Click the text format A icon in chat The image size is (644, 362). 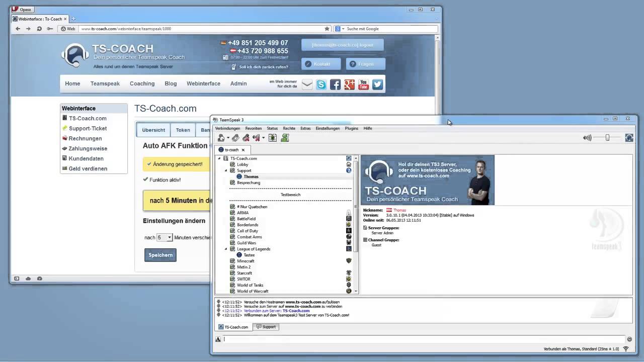click(x=218, y=339)
